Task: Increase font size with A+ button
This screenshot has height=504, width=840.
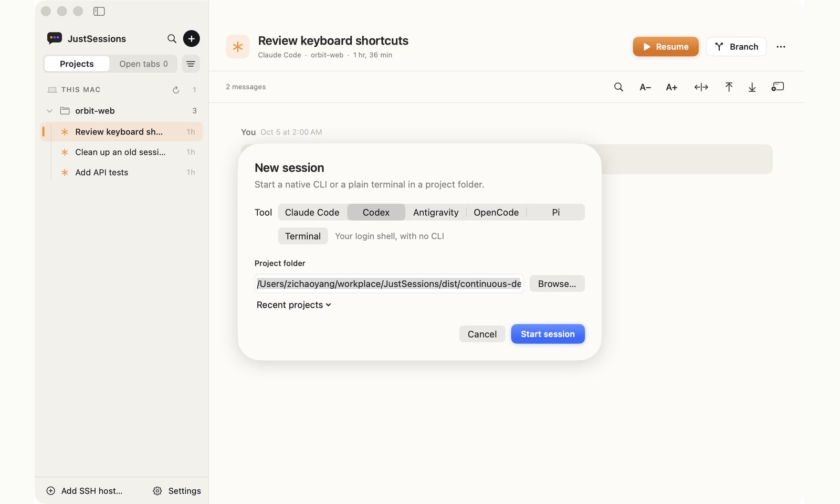Action: point(671,87)
